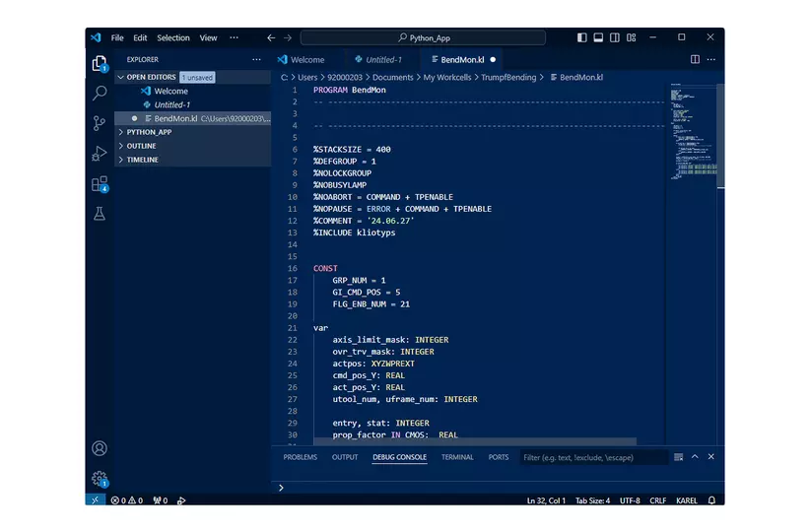The height and width of the screenshot is (532, 810).
Task: Open the Manage settings gear
Action: coord(100,478)
